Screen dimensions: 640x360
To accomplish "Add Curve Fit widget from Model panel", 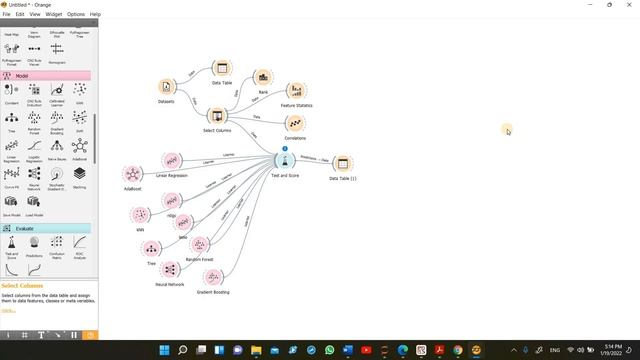I will pyautogui.click(x=11, y=178).
